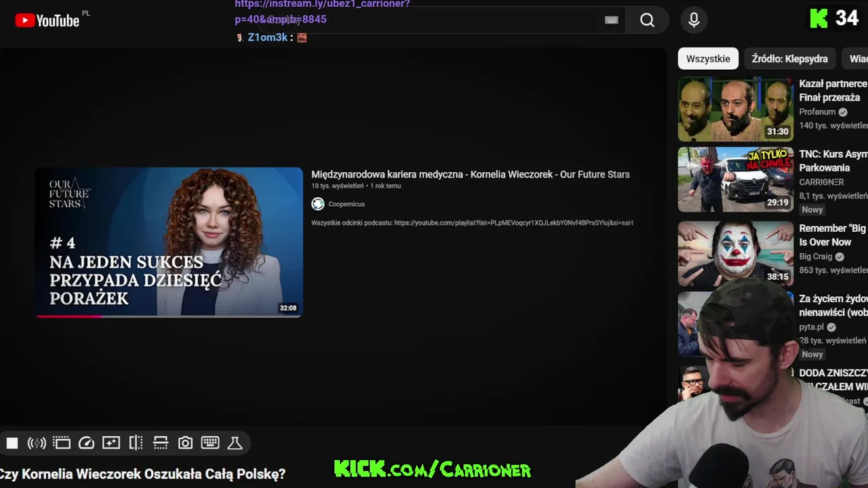Click the keyboard icon in bottom toolbar

[210, 443]
